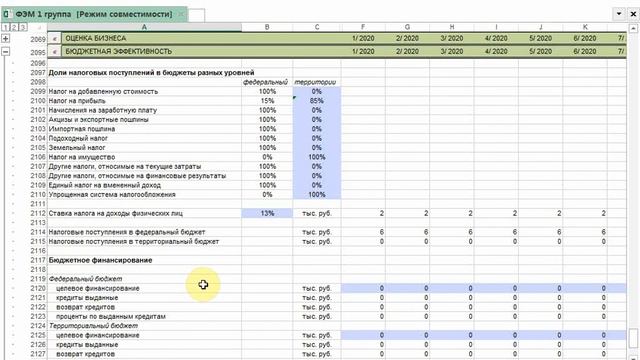
Task: Select the 15% federal share cell
Action: coord(267,101)
